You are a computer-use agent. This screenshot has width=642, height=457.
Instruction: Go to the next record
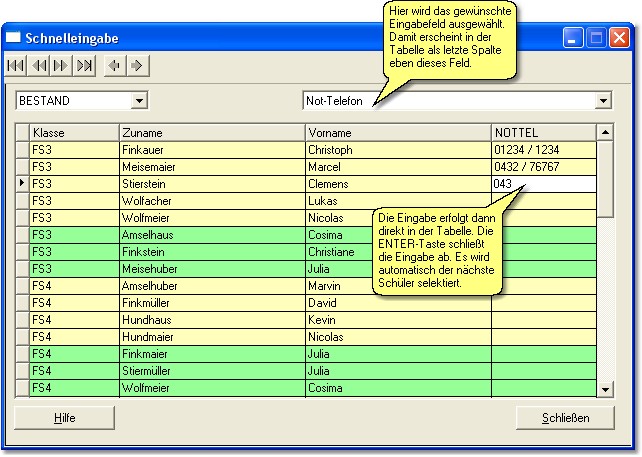pos(61,66)
